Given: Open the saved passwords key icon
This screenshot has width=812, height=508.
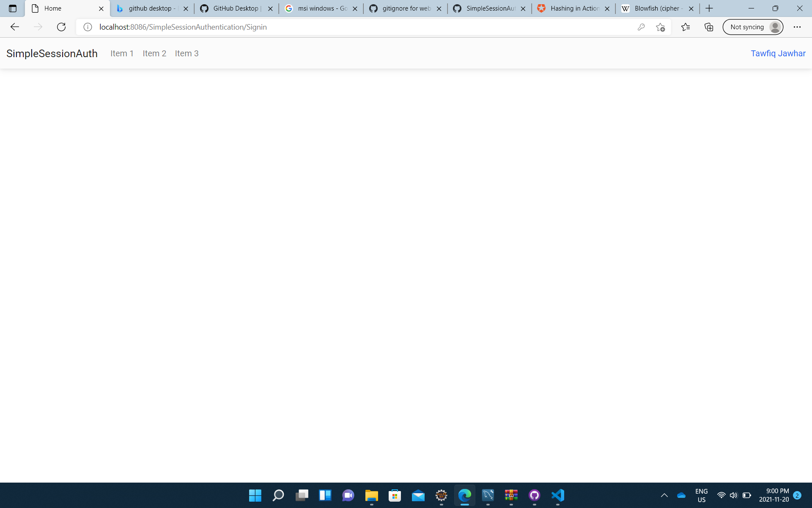Looking at the screenshot, I should tap(641, 27).
